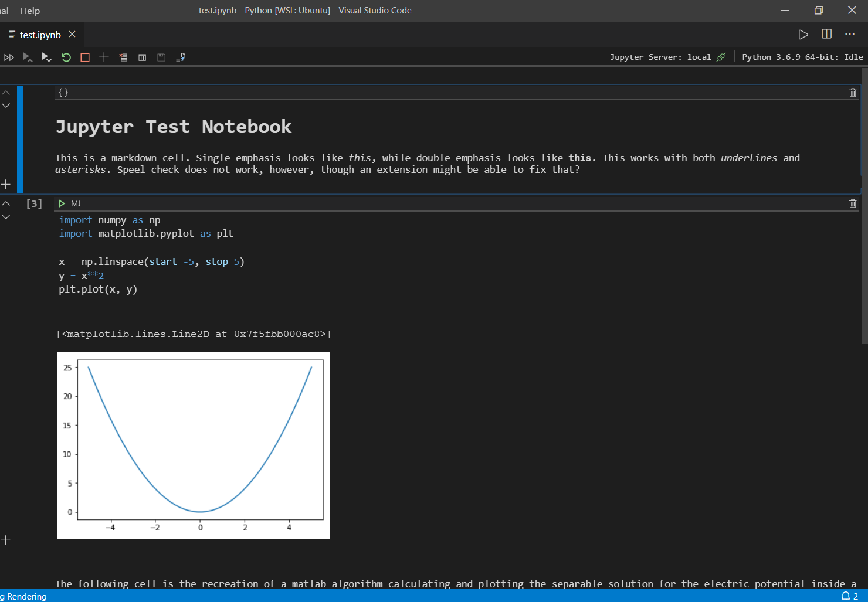Image resolution: width=868 pixels, height=602 pixels.
Task: Restore down the VS Code window
Action: point(819,10)
